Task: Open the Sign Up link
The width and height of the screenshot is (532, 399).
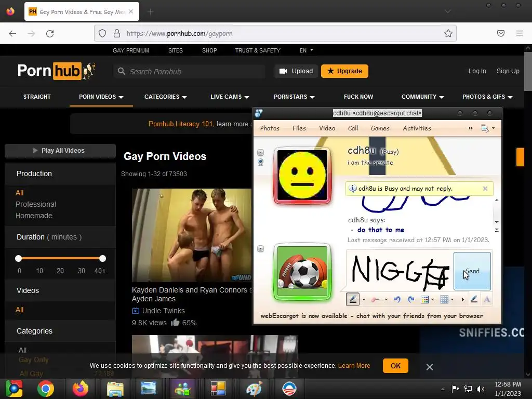Action: (508, 71)
